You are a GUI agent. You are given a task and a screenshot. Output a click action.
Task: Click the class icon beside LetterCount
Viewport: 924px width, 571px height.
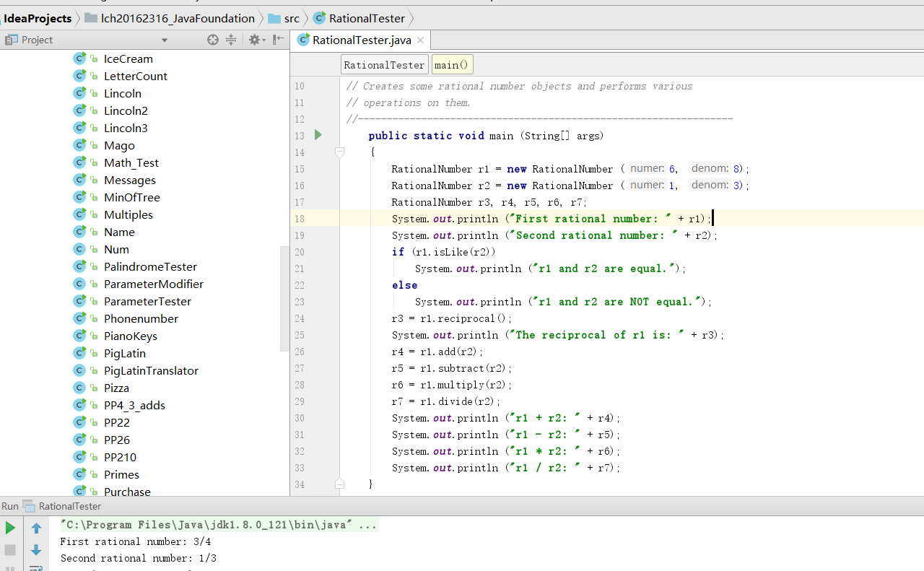pos(79,76)
